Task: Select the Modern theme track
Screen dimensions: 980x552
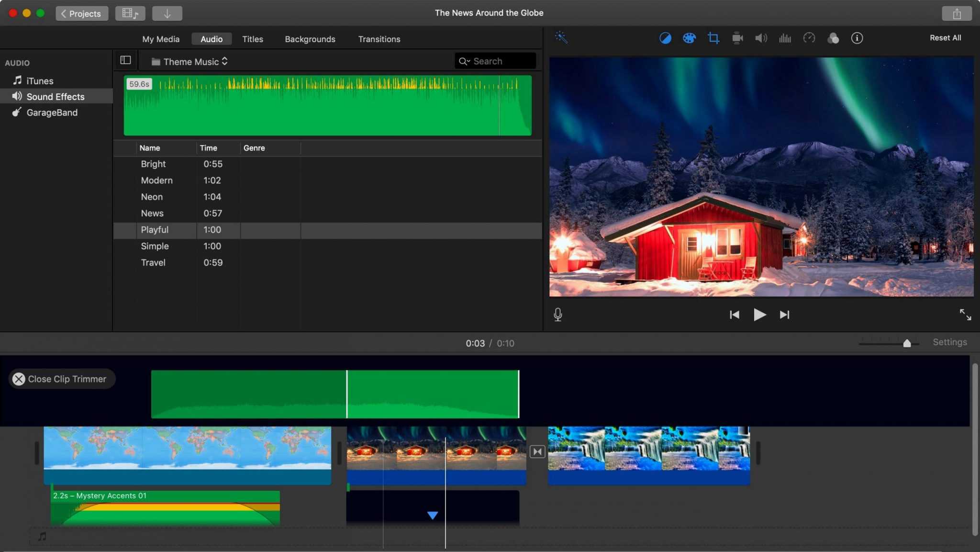Action: [x=327, y=180]
